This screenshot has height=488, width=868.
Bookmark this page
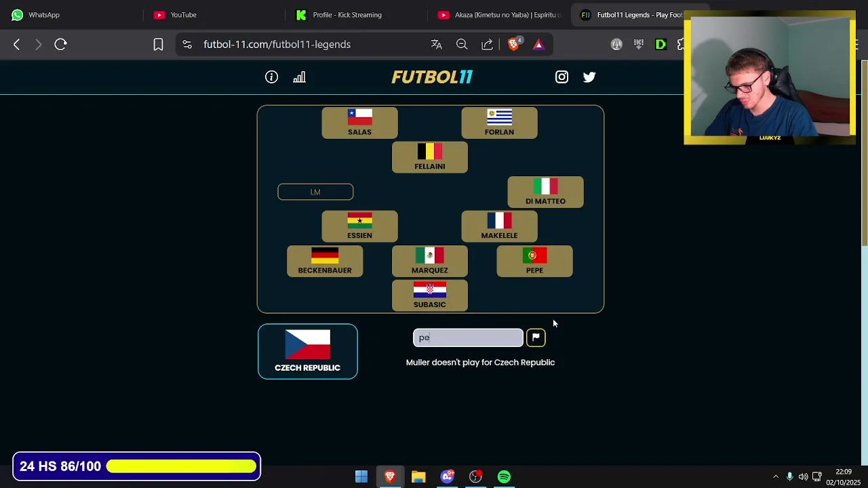point(158,44)
